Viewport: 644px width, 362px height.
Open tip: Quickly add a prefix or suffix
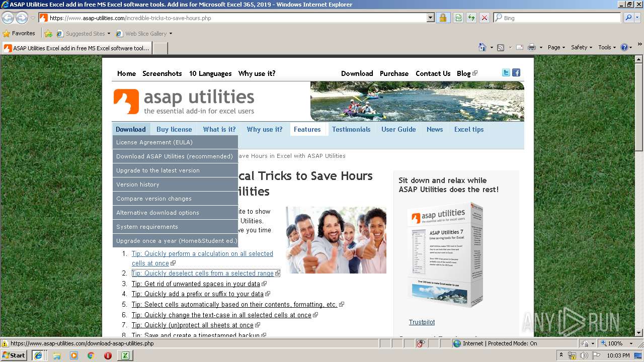coord(198,294)
